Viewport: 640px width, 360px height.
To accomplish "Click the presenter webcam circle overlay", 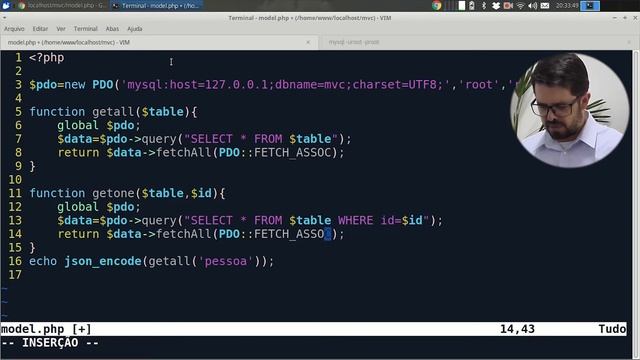I will 570,110.
